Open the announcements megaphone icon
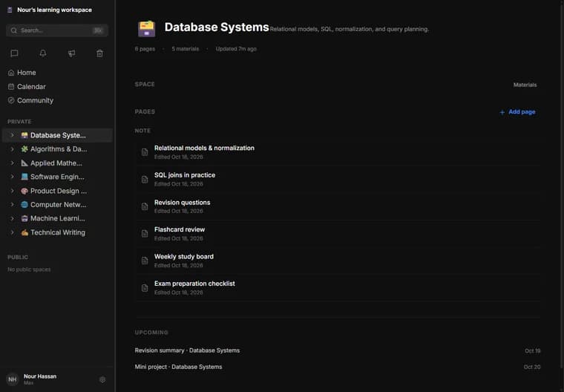564x392 pixels. tap(71, 53)
